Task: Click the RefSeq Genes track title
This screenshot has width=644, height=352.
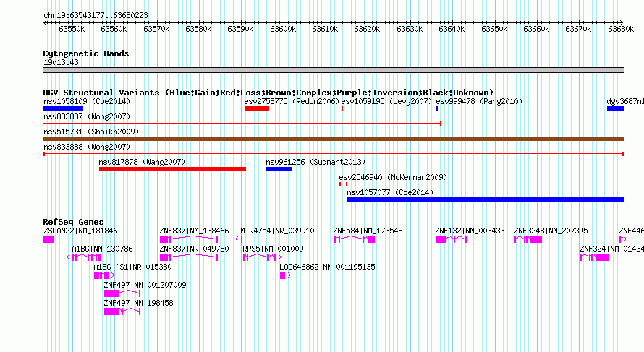Action: click(x=74, y=222)
